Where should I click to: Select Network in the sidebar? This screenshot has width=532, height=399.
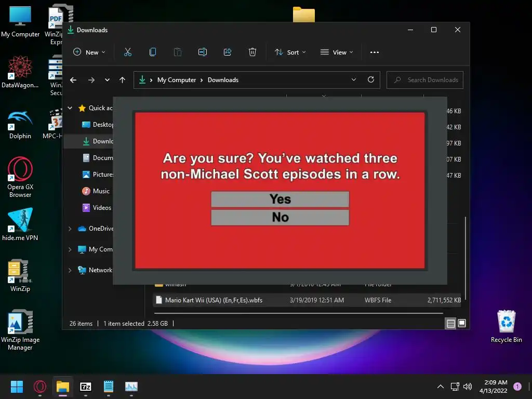click(x=96, y=270)
